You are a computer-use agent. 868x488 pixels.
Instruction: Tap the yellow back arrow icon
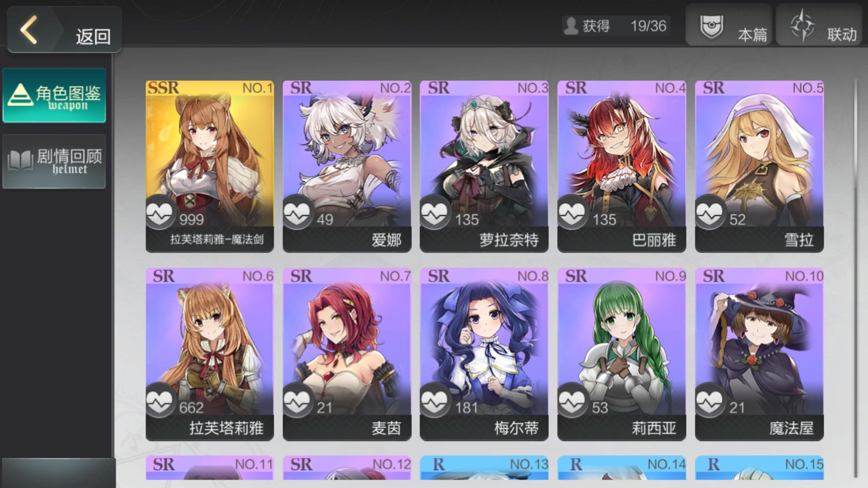tap(29, 30)
